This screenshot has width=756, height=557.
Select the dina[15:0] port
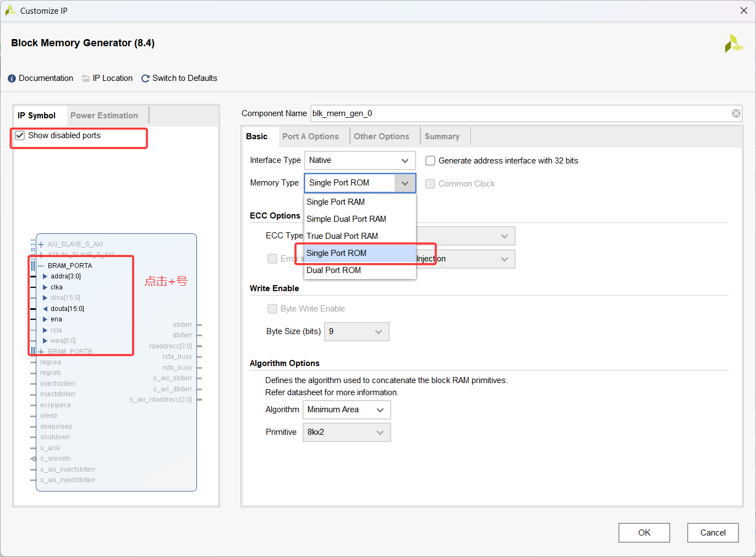[x=65, y=298]
